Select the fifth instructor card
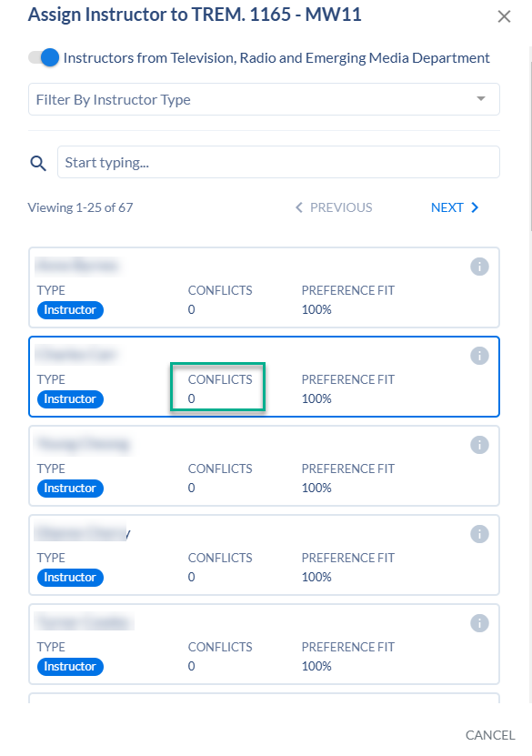The height and width of the screenshot is (756, 532). tap(264, 644)
